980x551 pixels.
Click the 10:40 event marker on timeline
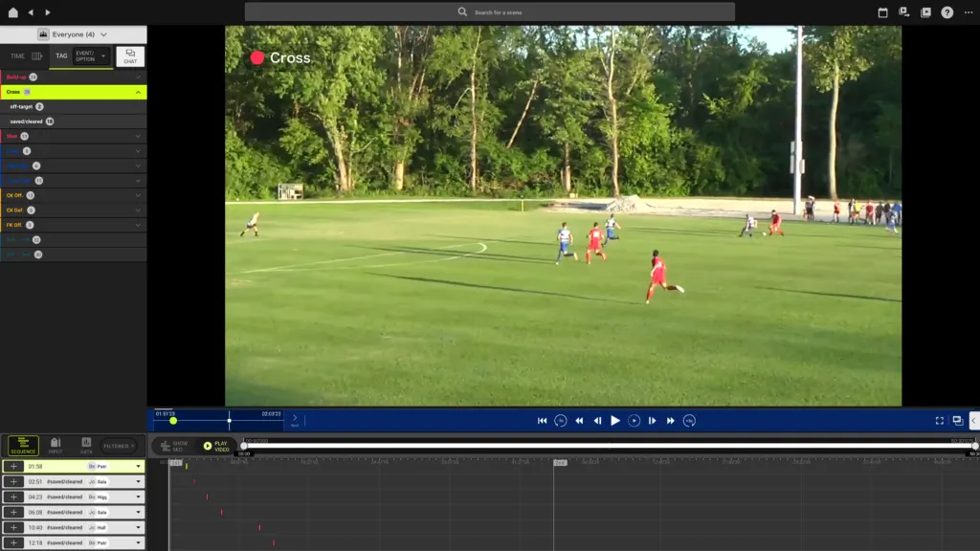[259, 527]
